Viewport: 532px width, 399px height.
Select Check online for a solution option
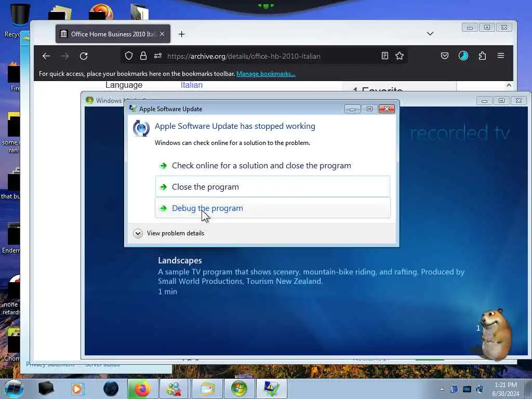tap(272, 166)
